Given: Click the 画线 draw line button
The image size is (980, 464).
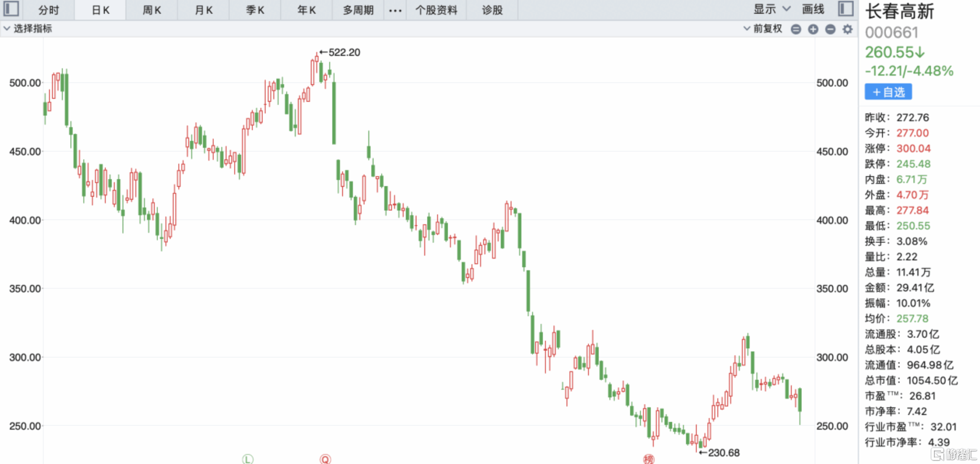Looking at the screenshot, I should [x=813, y=9].
